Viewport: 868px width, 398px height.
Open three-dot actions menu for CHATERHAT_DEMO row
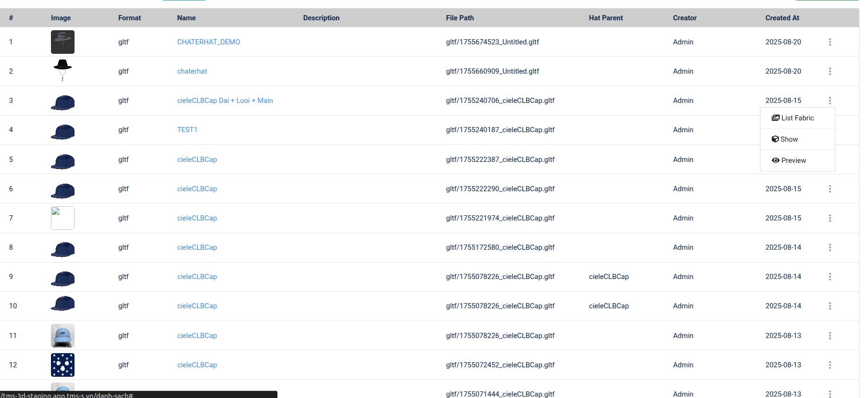(x=830, y=42)
